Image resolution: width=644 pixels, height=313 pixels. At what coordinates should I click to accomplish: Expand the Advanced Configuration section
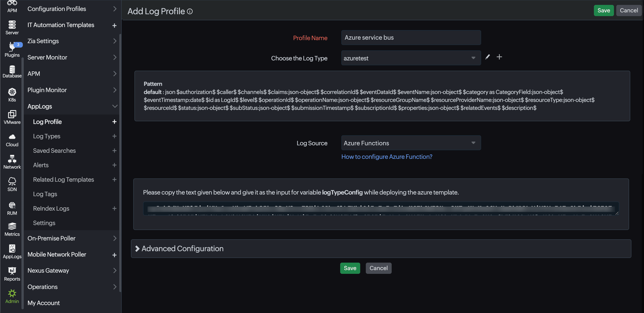pyautogui.click(x=381, y=248)
